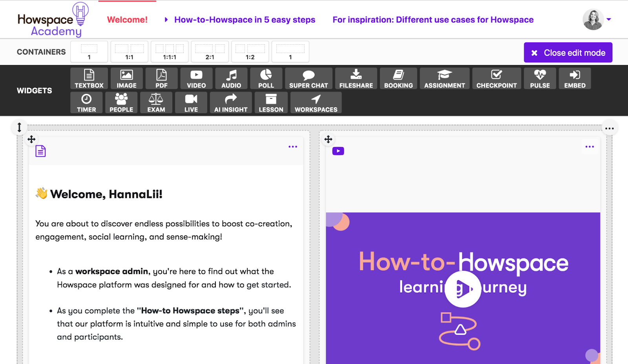Open Different use cases for Howspace tab

(433, 20)
